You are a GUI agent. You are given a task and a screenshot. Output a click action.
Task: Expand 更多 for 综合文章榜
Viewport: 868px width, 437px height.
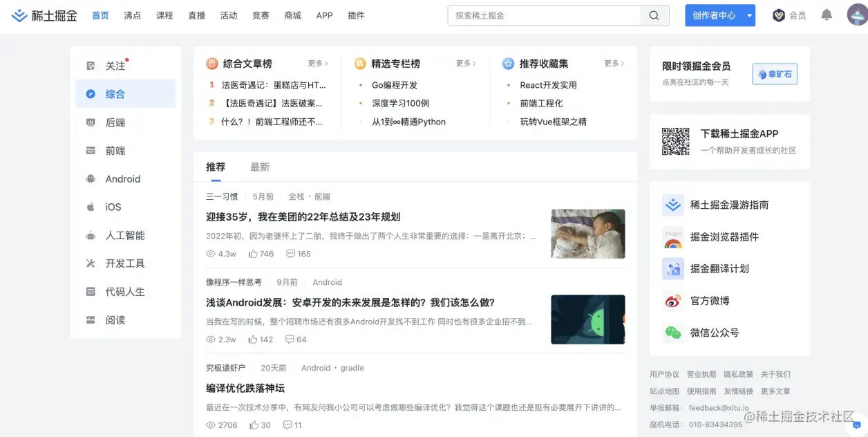318,64
